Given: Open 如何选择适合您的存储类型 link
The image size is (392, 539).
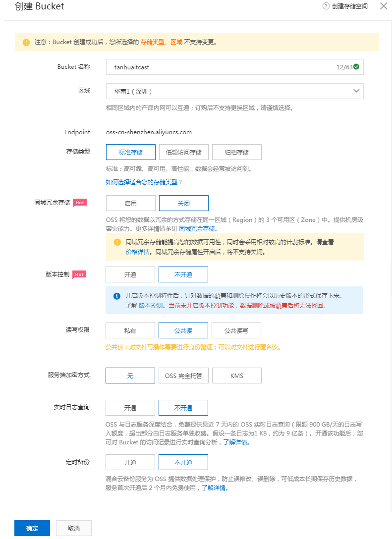Looking at the screenshot, I should (144, 182).
